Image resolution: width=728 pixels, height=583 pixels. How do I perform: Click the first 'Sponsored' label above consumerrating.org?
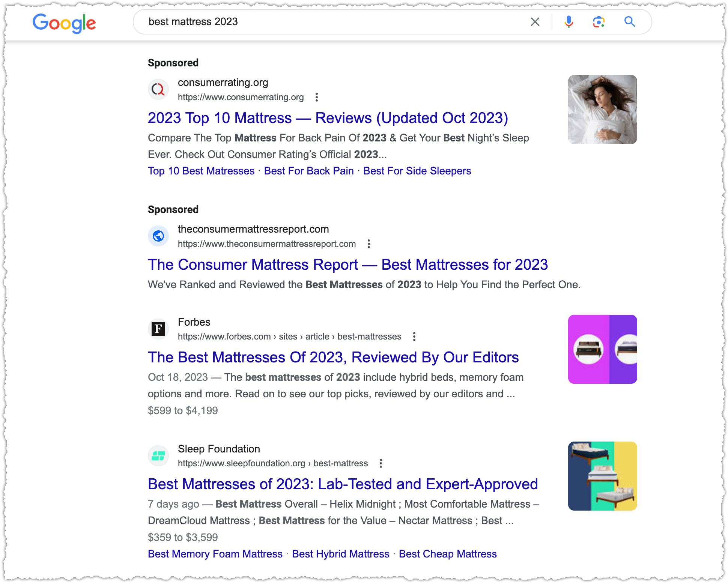173,63
